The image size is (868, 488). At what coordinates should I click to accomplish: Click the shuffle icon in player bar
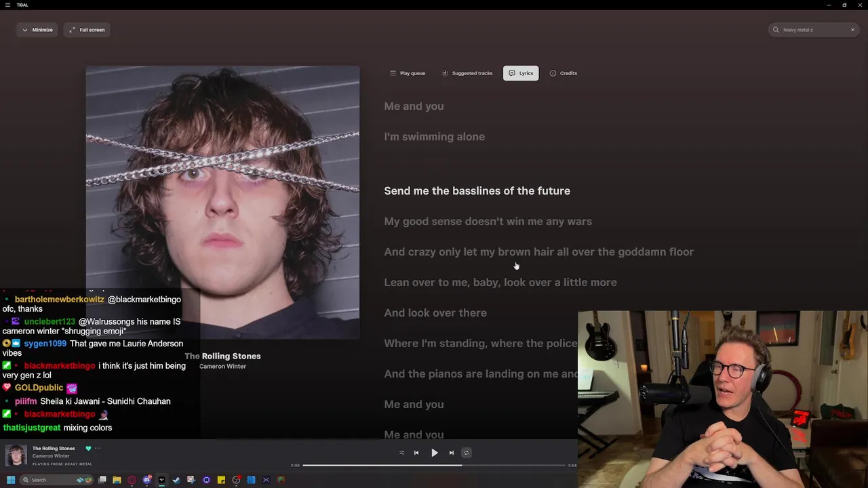click(x=401, y=453)
